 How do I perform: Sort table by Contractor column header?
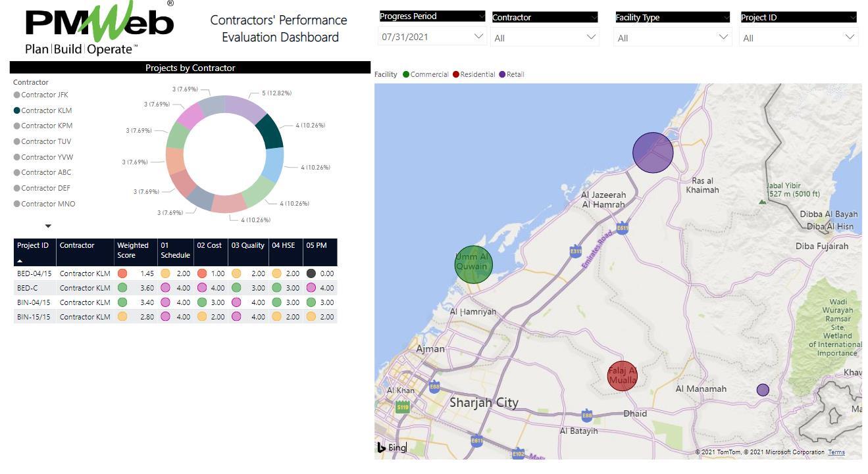[86, 252]
